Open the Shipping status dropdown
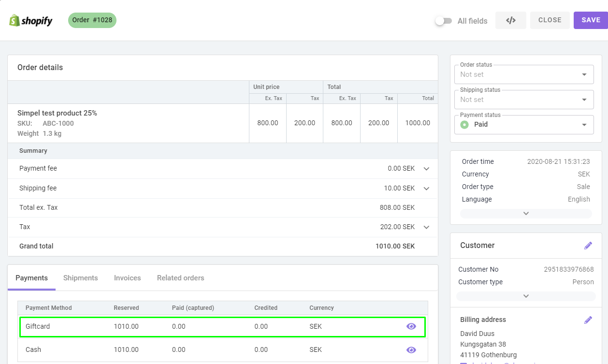The height and width of the screenshot is (364, 608). coord(524,100)
